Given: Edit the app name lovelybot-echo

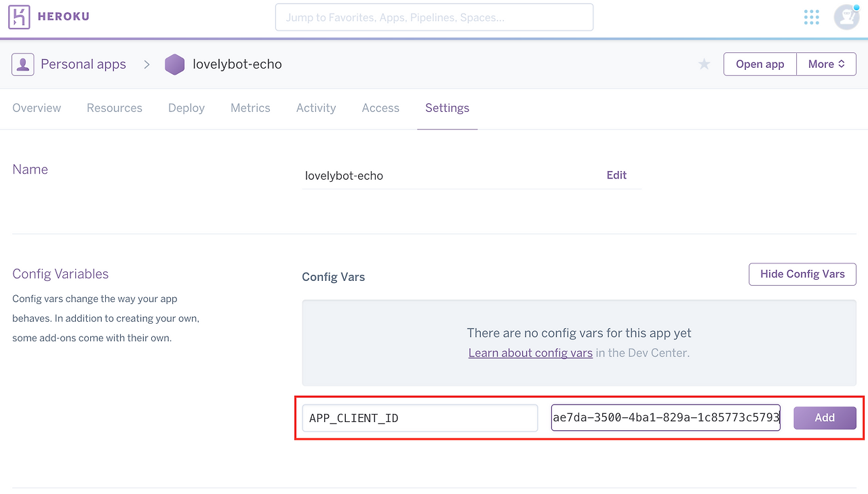Looking at the screenshot, I should click(616, 175).
